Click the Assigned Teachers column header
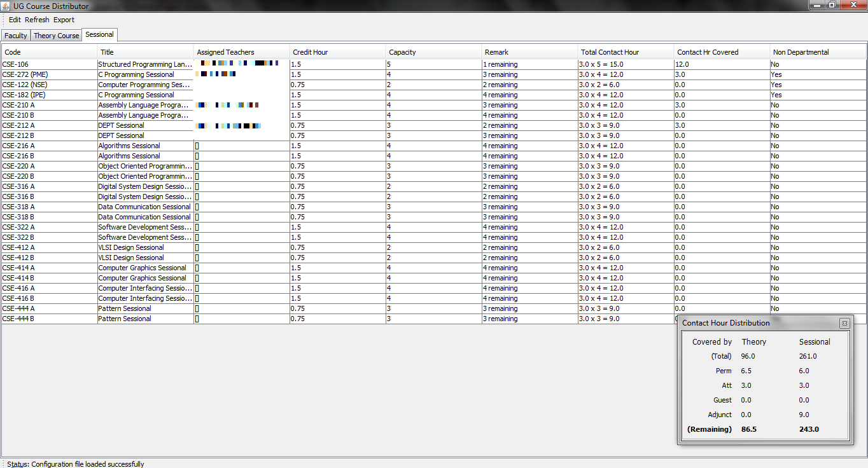 point(241,52)
